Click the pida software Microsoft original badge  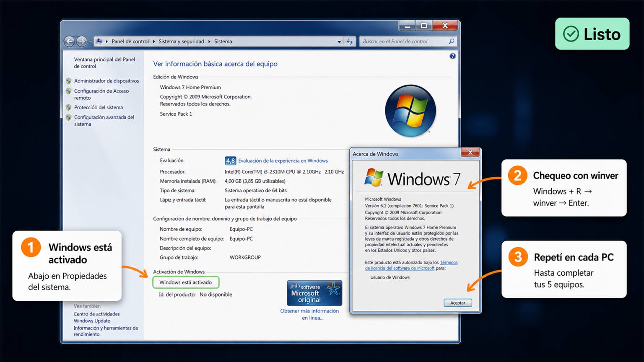[314, 293]
